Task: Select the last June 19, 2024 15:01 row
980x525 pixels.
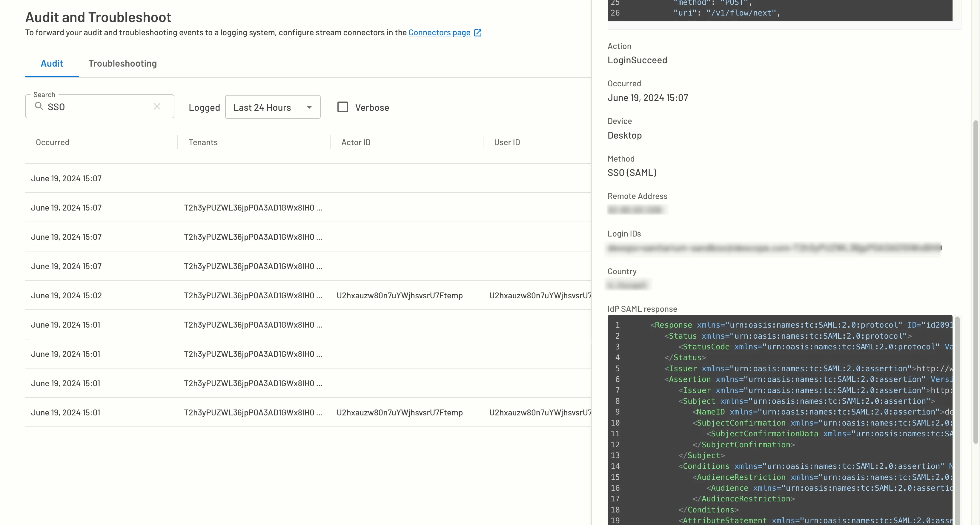Action: point(308,412)
